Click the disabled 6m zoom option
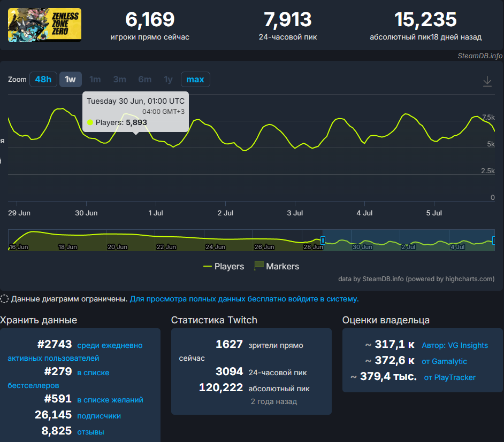Viewport: 504px width, 442px height. coord(144,79)
